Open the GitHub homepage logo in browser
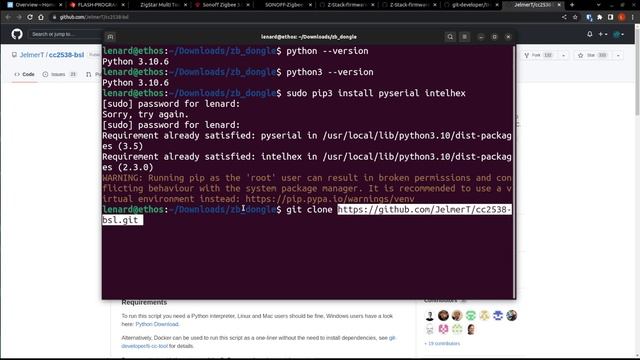This screenshot has width=640, height=360. [x=17, y=34]
